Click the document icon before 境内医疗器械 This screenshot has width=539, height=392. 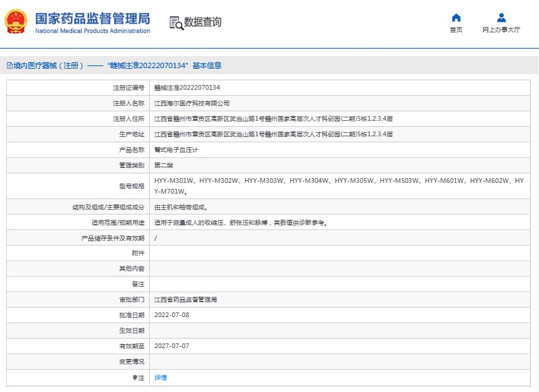click(x=9, y=65)
